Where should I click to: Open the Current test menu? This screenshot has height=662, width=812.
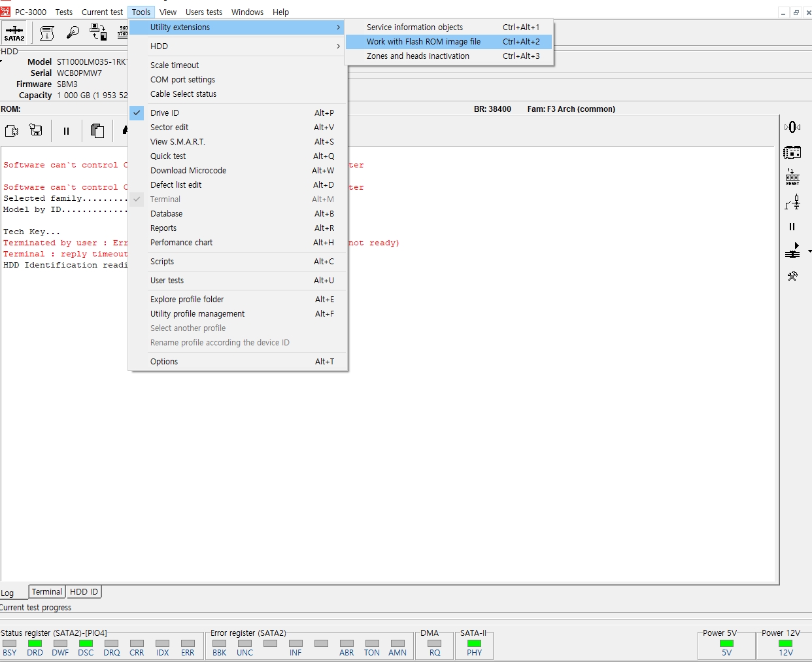[102, 12]
